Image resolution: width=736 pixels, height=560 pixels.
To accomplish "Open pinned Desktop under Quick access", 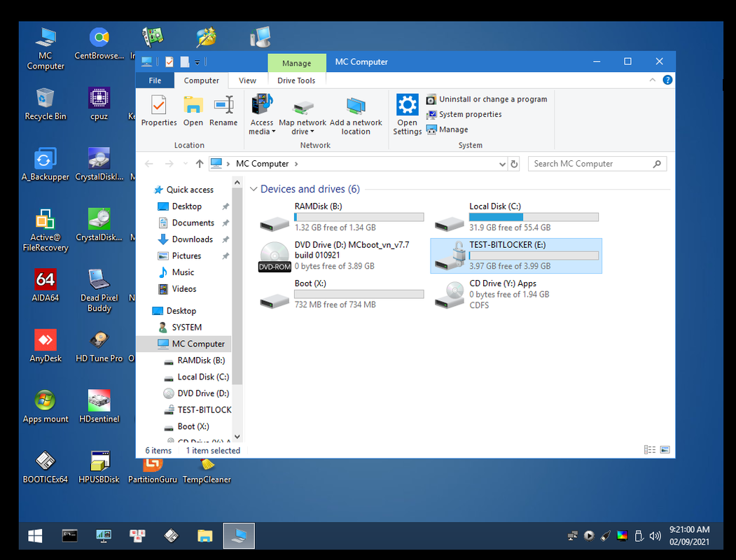I will pos(186,206).
